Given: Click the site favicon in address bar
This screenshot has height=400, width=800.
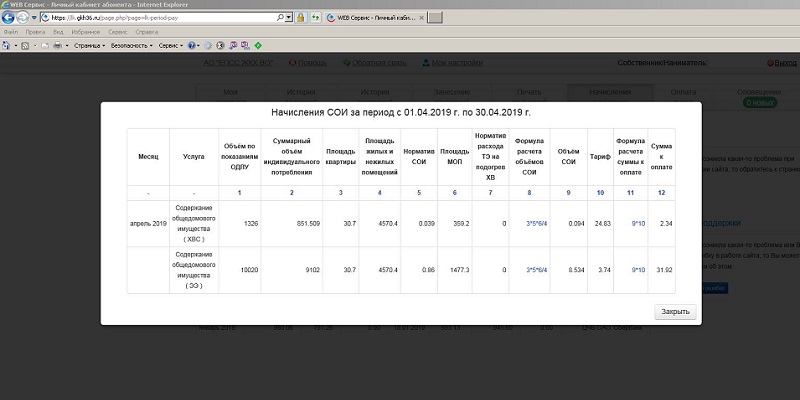Looking at the screenshot, I should tap(45, 17).
